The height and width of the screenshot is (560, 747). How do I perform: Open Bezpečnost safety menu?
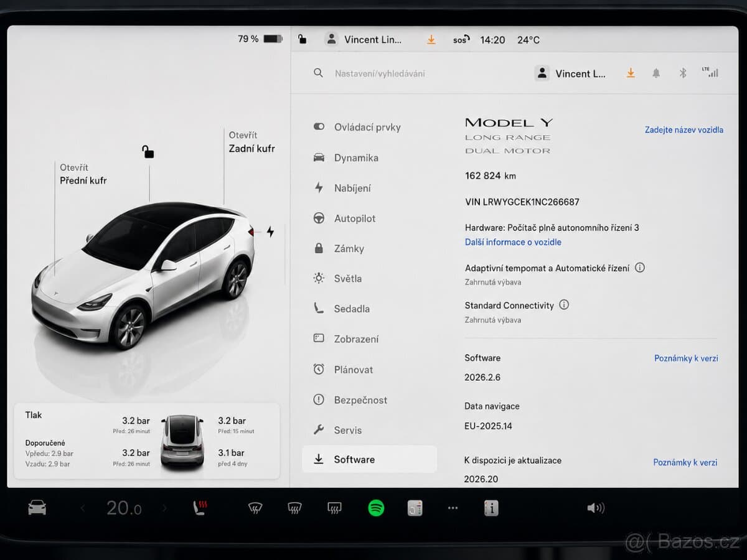(369, 400)
